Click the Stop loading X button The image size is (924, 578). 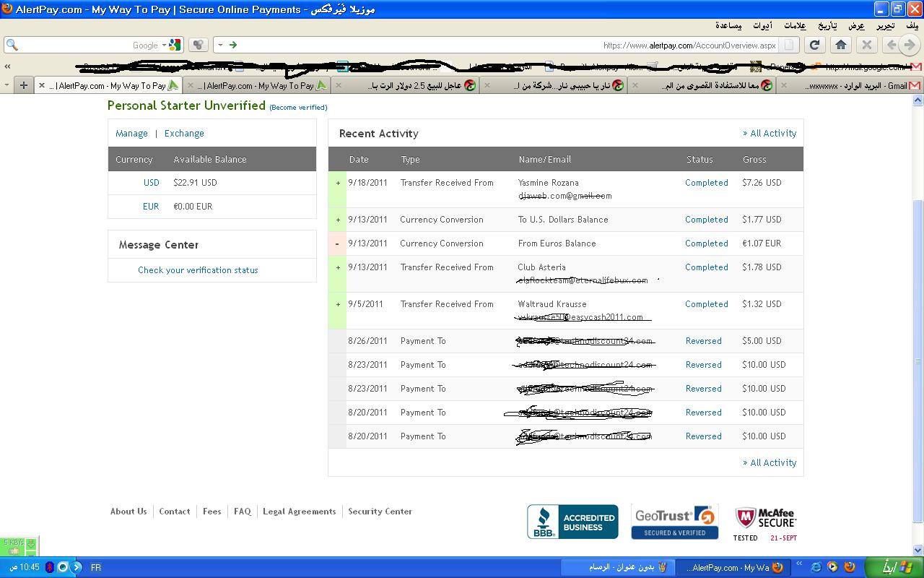(x=867, y=45)
